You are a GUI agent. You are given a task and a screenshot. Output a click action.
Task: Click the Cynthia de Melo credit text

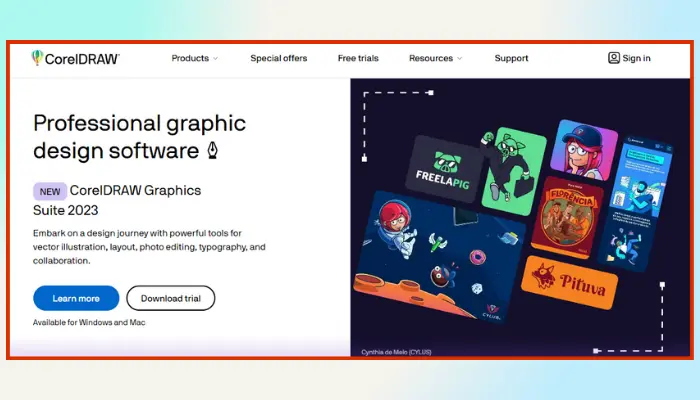click(x=396, y=352)
